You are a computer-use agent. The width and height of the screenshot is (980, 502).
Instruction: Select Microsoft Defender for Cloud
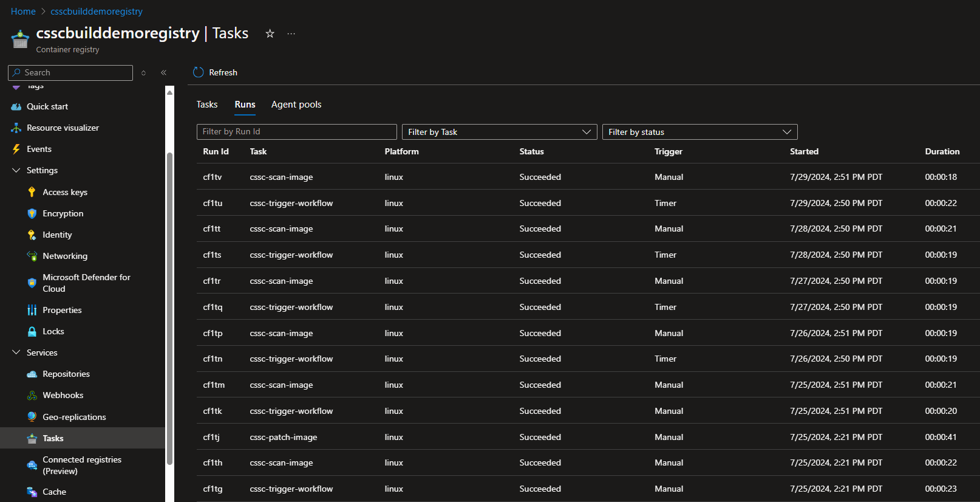tap(86, 283)
